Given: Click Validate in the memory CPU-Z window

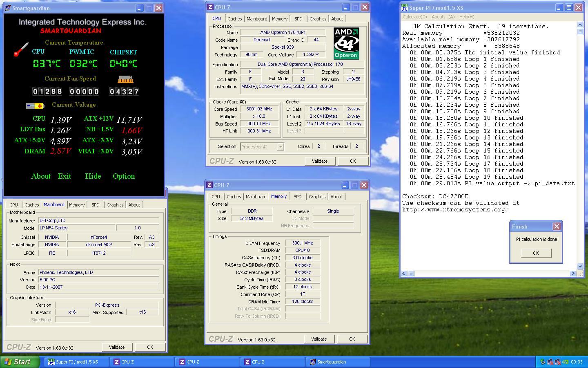Looking at the screenshot, I should pyautogui.click(x=318, y=339).
